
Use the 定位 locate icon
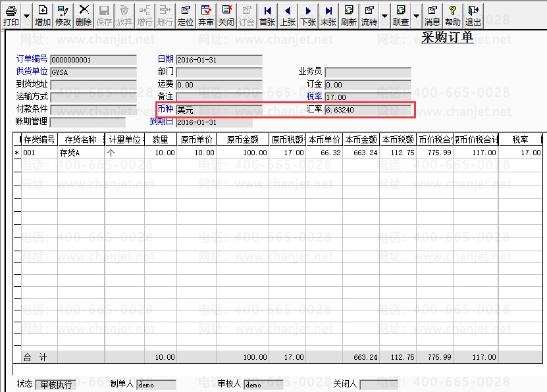[186, 14]
